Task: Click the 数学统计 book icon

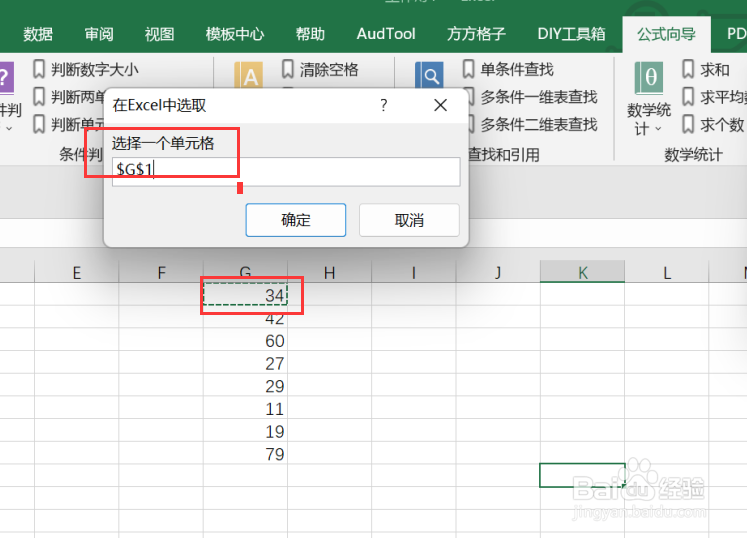Action: [x=649, y=78]
